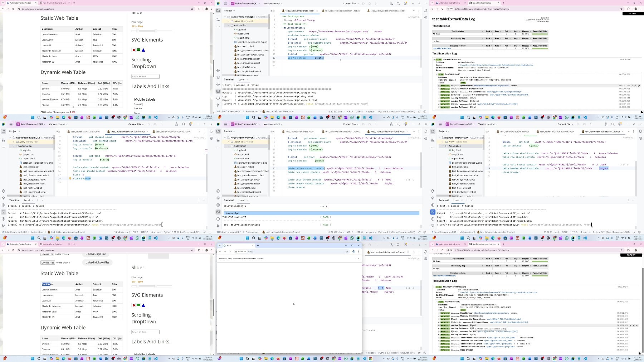Click REPORT button on Tablevalidationaction2 log page
Screen dimensions: 644x362
[631, 255]
